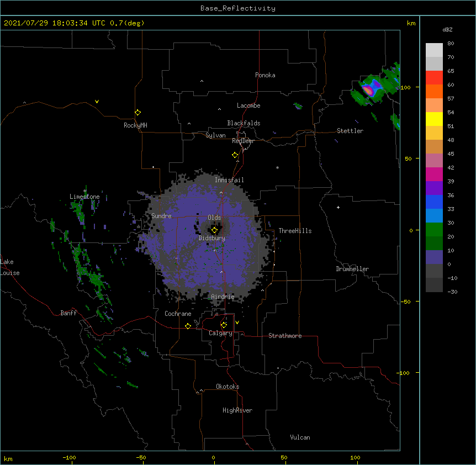Image resolution: width=476 pixels, height=465 pixels.
Task: Click the Base_Reflectivity title
Action: point(238,8)
